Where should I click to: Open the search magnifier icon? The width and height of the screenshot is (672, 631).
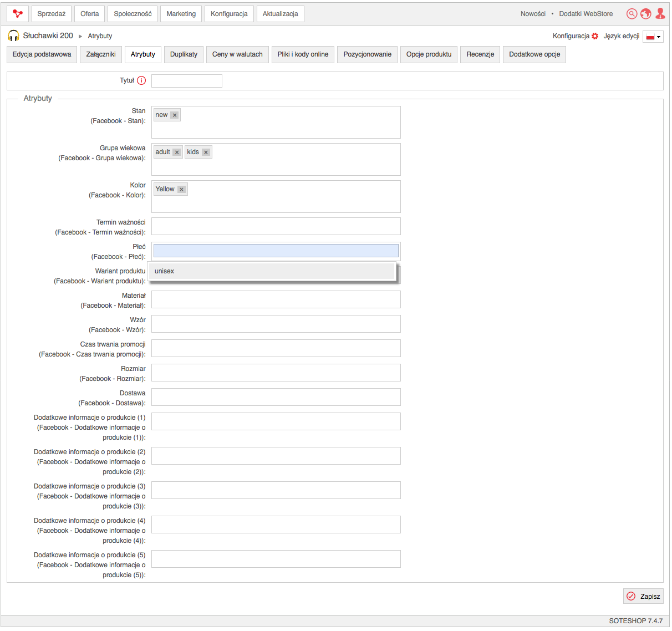pyautogui.click(x=632, y=14)
